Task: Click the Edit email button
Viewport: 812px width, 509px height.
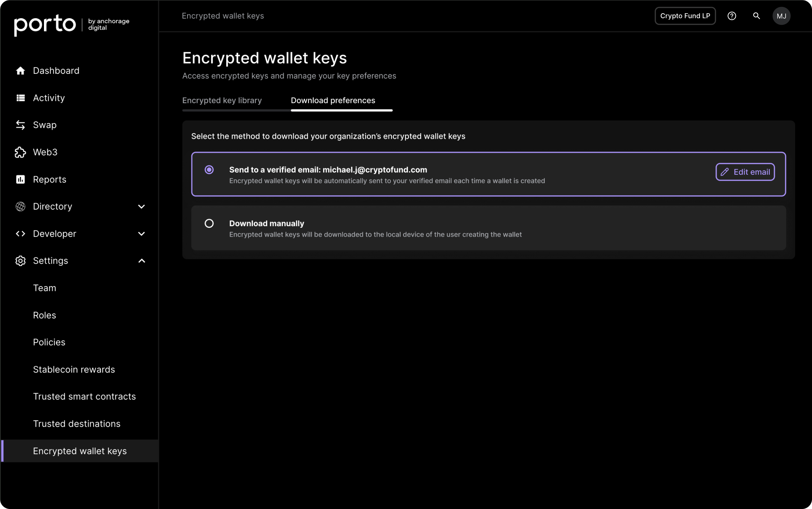Action: (x=745, y=172)
